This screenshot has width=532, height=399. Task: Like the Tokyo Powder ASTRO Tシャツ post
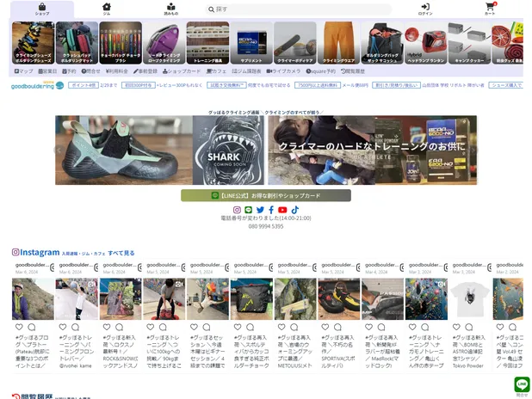pos(456,327)
